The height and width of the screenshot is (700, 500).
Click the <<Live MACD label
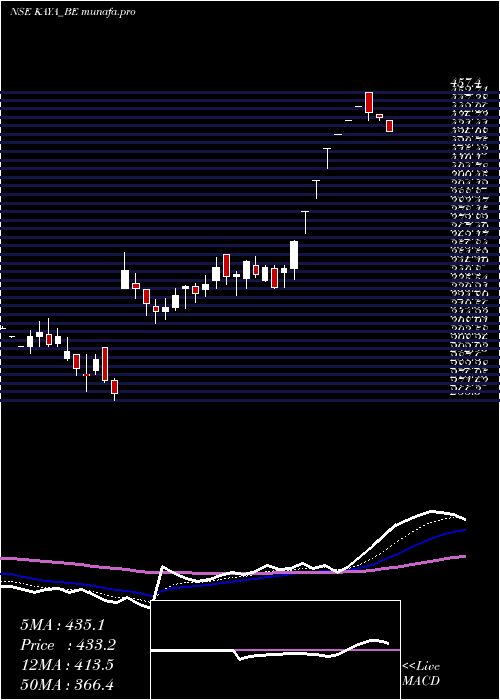pyautogui.click(x=421, y=674)
